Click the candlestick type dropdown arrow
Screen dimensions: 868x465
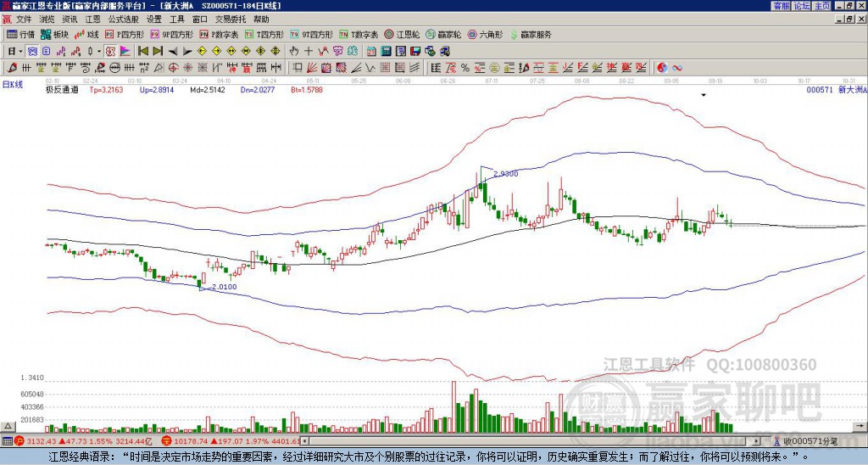(99, 52)
